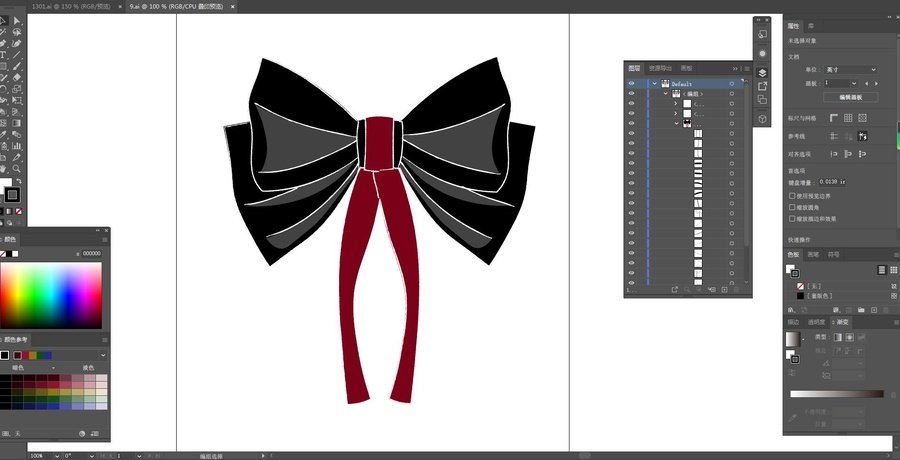Select the Free Transform tool
Viewport: 900px width, 460px height.
[x=17, y=100]
